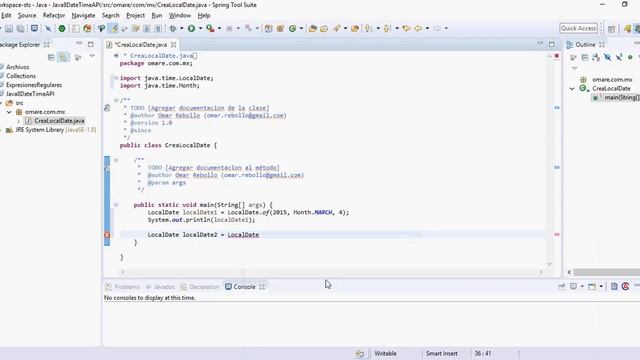
Task: Click the Previous Annotation toolbar icon
Action: 387,29
